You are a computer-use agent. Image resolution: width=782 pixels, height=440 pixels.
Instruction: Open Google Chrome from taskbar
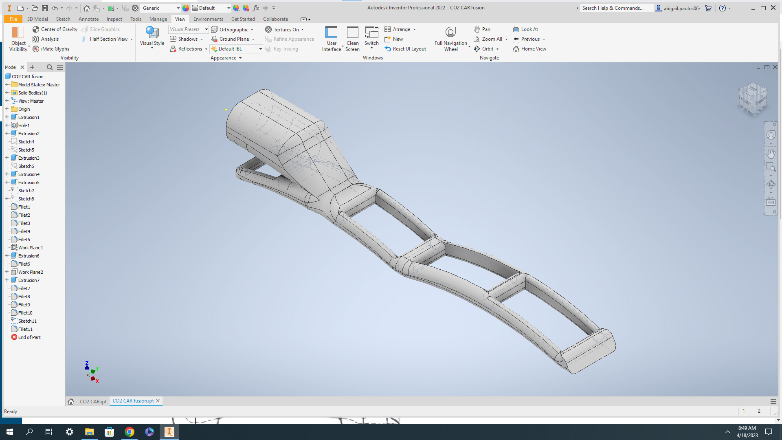[x=129, y=432]
